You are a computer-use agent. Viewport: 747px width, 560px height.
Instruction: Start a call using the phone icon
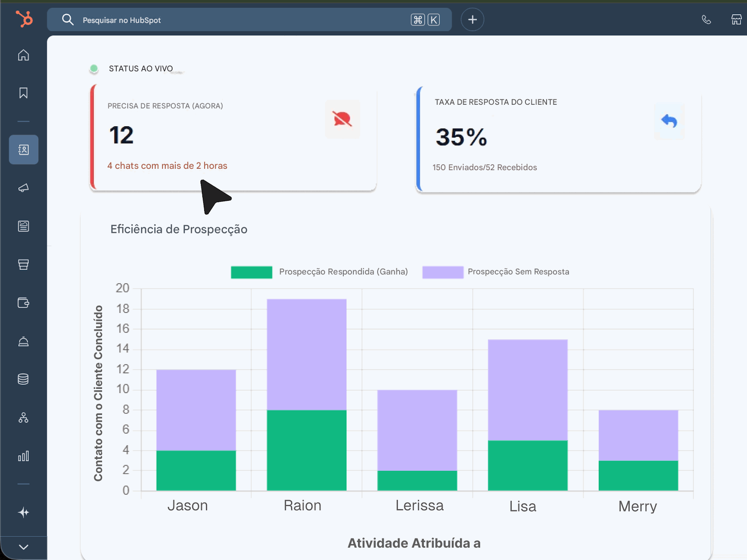[x=706, y=20]
